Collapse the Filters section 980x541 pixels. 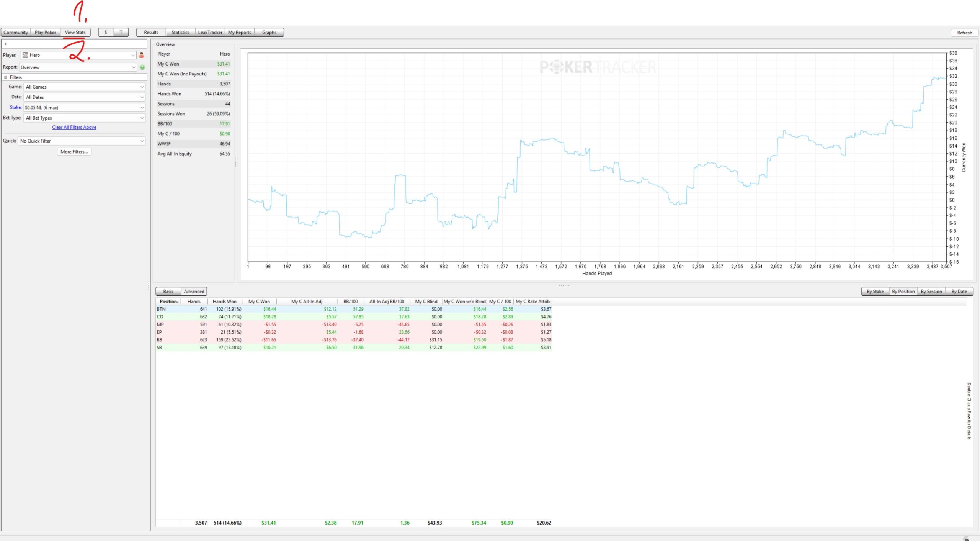point(5,77)
